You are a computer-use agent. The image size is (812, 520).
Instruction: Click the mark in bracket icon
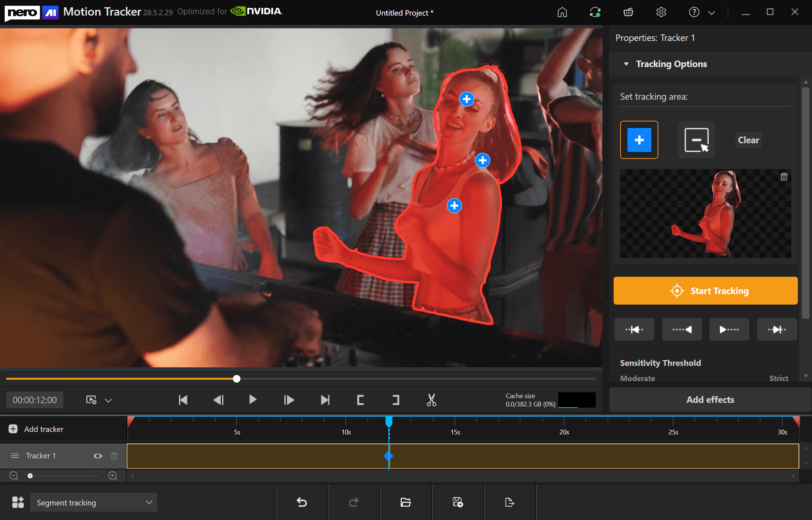point(360,400)
